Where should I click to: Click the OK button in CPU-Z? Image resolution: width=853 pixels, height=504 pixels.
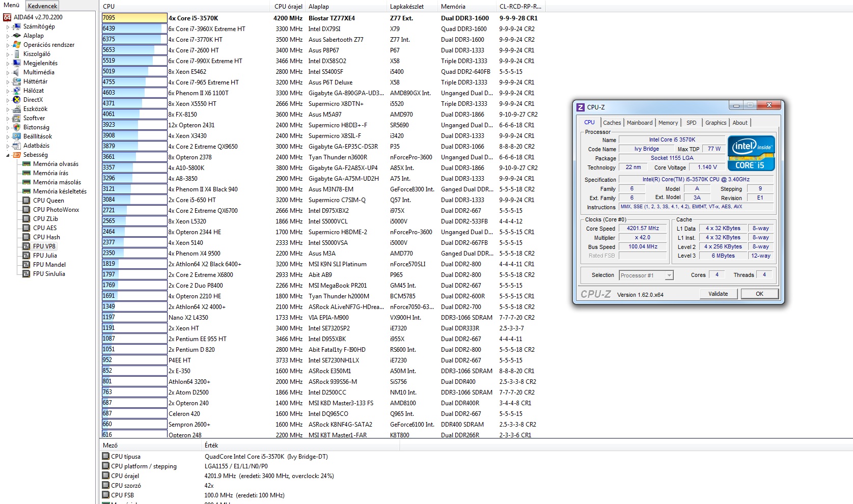click(x=759, y=294)
